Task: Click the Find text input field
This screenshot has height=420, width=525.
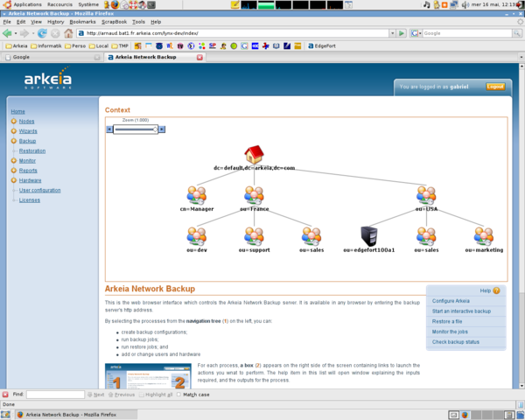Action: coord(55,395)
